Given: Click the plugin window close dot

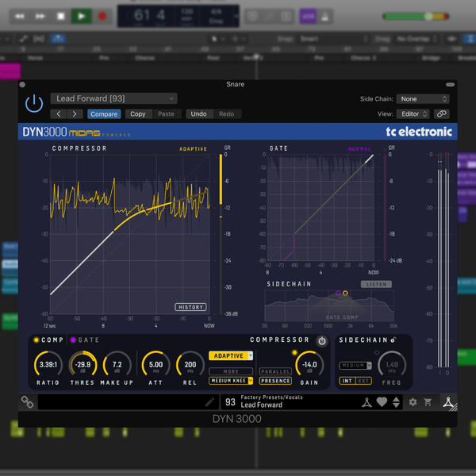Looking at the screenshot, I should click(22, 84).
